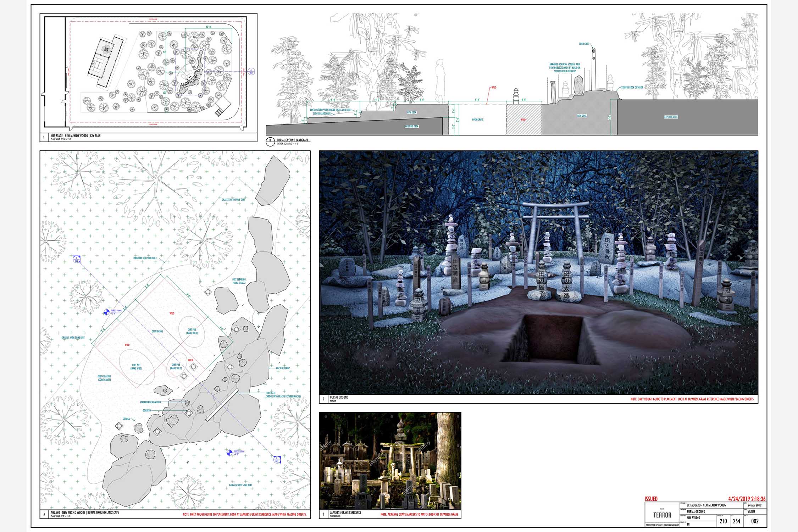Click the white torii gate bar in the plan

(222, 404)
